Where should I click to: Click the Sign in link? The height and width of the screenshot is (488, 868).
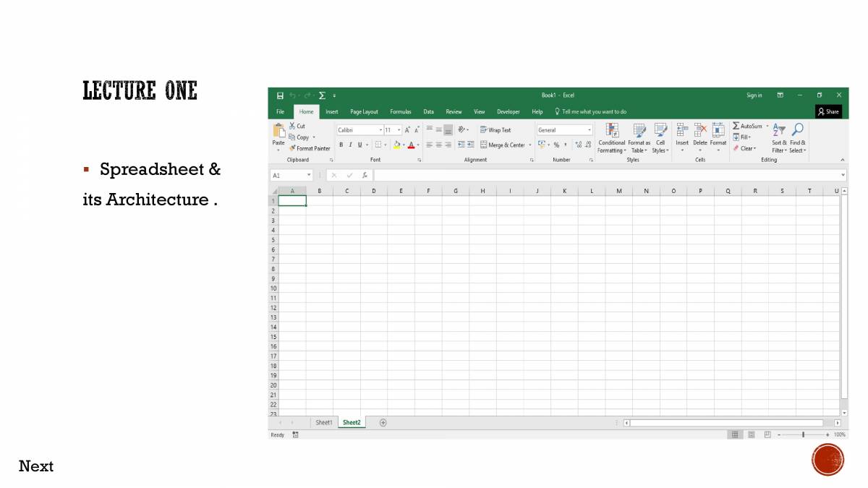click(754, 95)
